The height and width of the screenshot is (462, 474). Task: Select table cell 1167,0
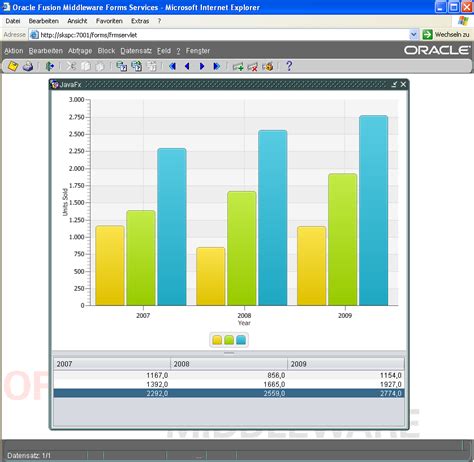pos(112,375)
